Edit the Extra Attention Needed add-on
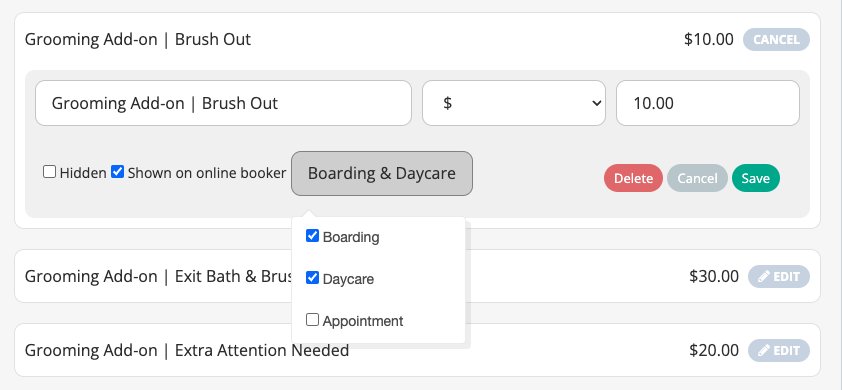The height and width of the screenshot is (390, 842). coord(779,351)
